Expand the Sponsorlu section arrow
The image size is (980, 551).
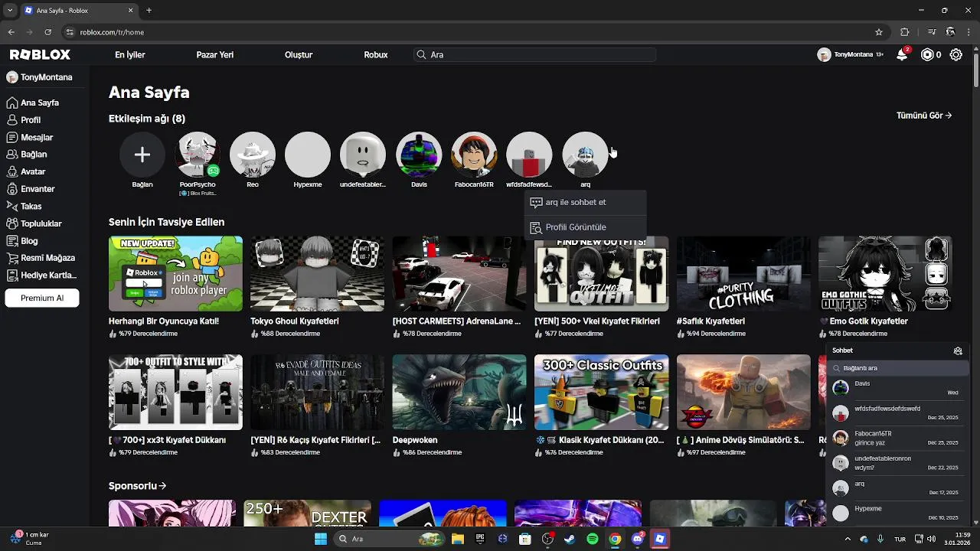click(x=163, y=486)
